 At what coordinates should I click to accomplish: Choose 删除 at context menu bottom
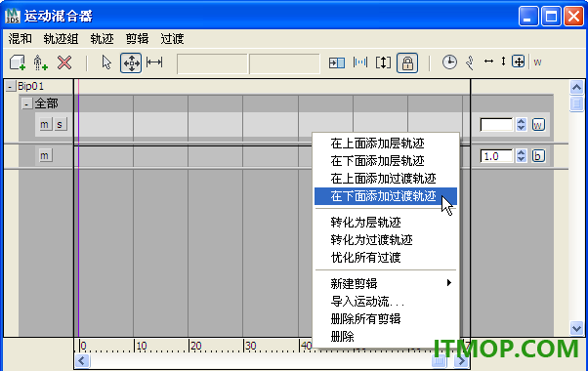pyautogui.click(x=386, y=337)
